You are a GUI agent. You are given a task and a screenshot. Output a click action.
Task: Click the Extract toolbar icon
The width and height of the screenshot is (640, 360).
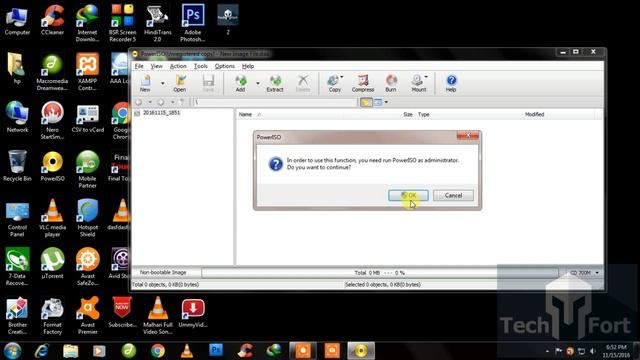point(275,83)
